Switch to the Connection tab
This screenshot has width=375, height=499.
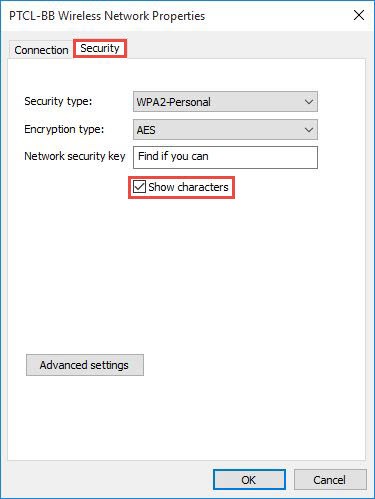(x=41, y=50)
